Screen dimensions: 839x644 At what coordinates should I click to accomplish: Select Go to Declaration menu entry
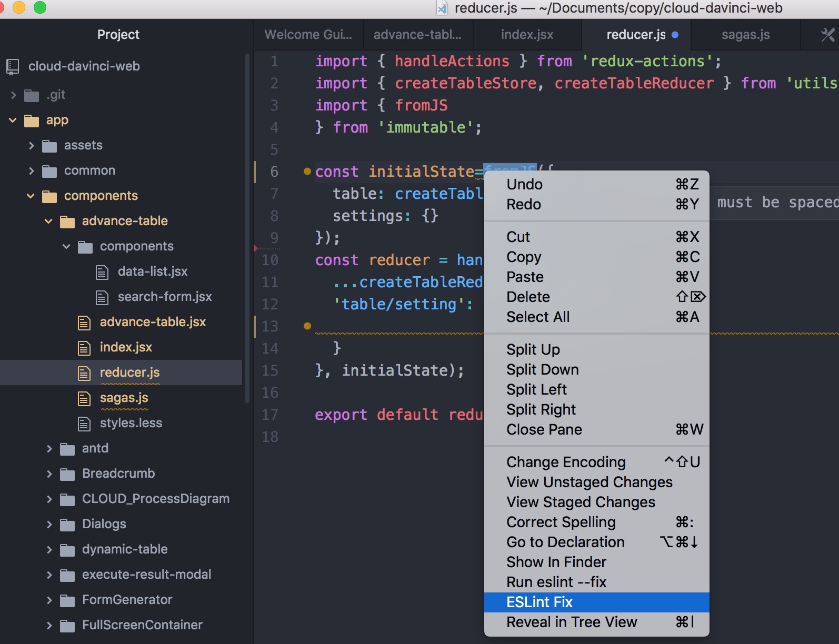click(596, 542)
